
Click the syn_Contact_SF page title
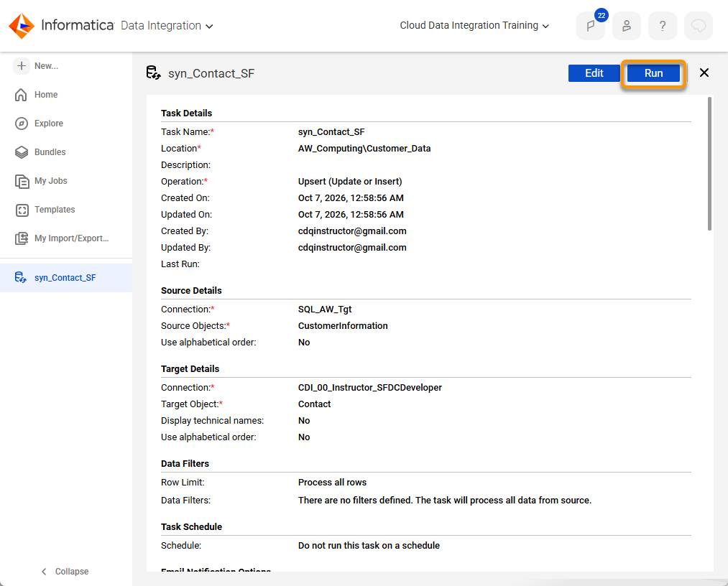[x=211, y=73]
